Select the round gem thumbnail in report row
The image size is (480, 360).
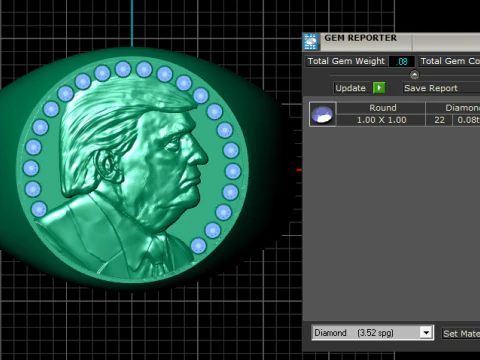coord(322,114)
